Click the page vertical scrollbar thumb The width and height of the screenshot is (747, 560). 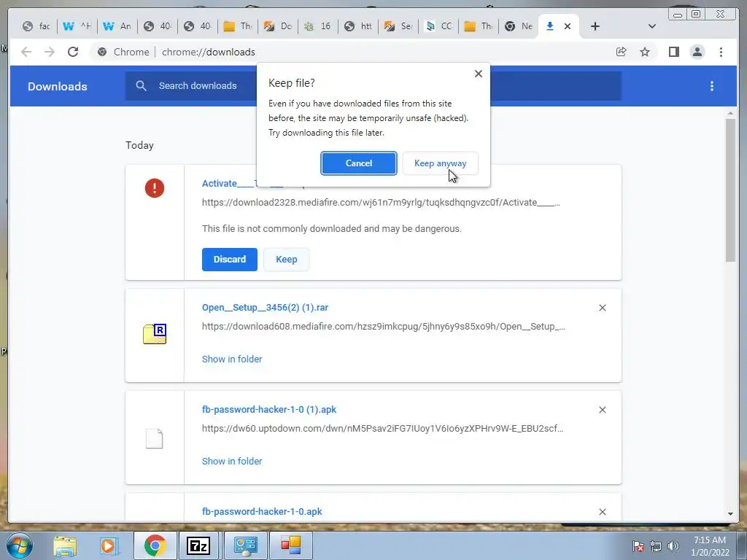pos(730,190)
